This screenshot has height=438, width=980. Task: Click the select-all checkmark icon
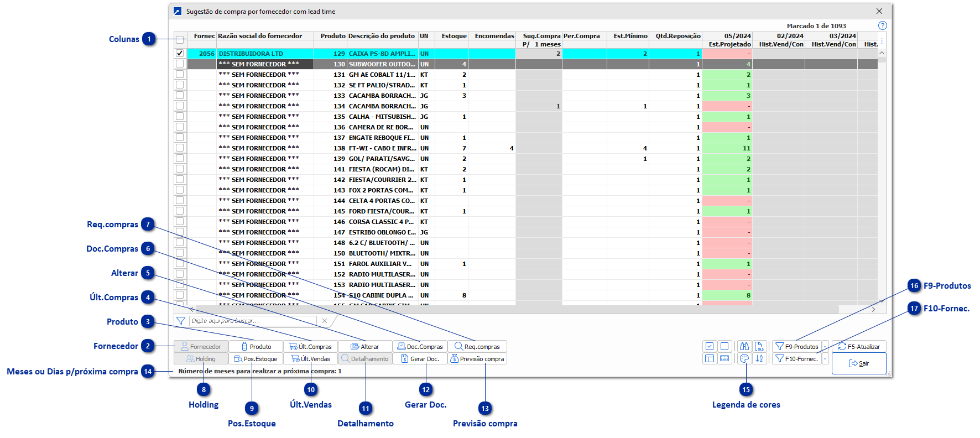coord(710,346)
